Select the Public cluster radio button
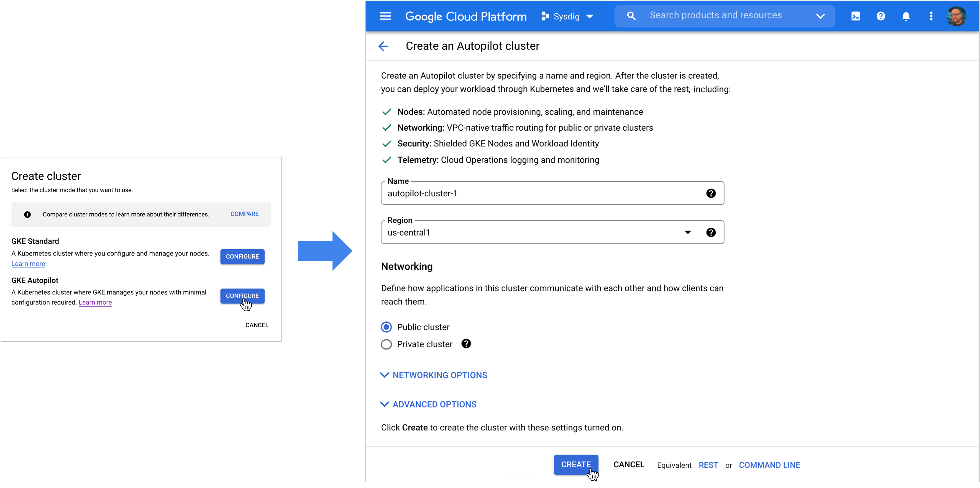The height and width of the screenshot is (488, 980). (386, 327)
